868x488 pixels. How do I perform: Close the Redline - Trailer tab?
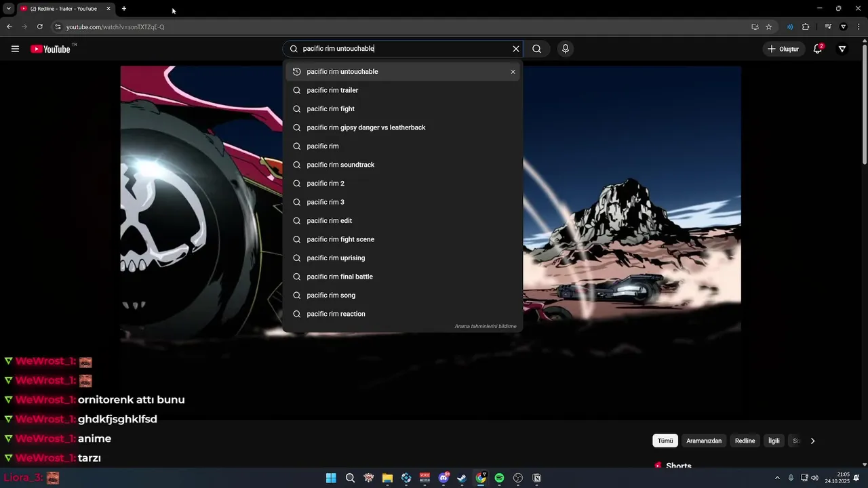pos(108,9)
